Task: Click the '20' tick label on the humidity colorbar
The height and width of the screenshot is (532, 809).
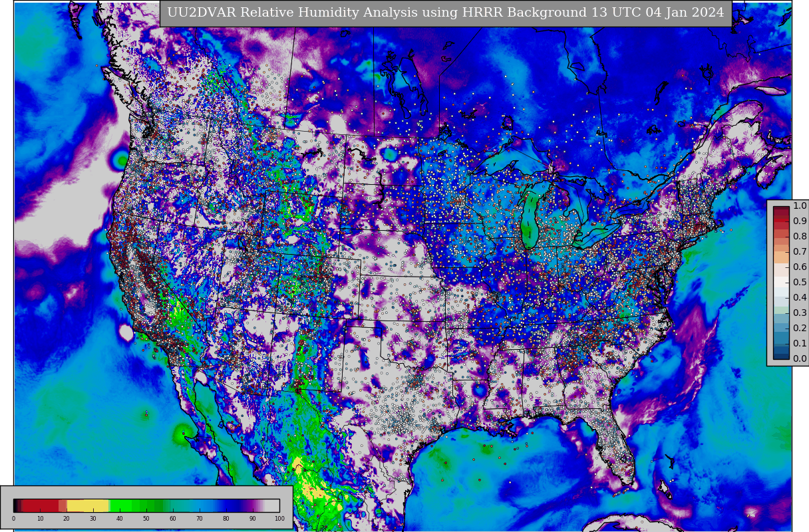Action: (x=67, y=518)
